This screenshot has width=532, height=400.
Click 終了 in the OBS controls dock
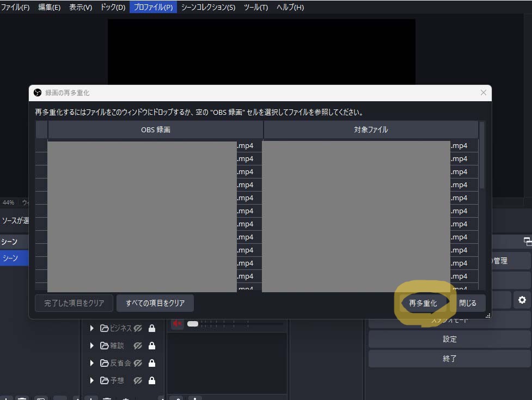[450, 358]
